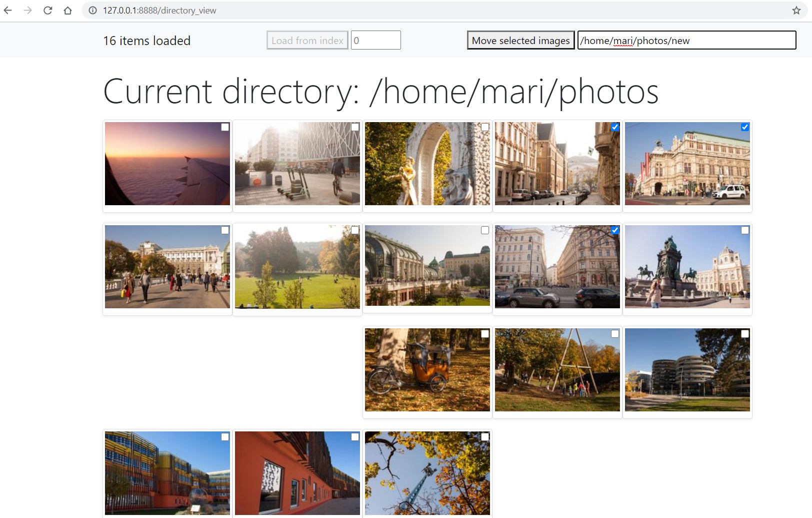Uncheck the narrow street buildings photo

click(615, 127)
